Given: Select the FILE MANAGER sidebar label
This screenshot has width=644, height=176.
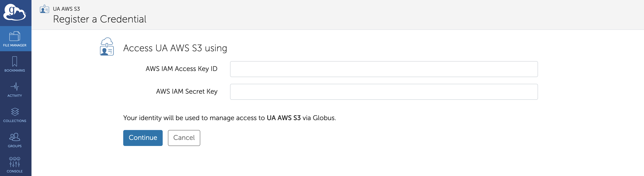Looking at the screenshot, I should [14, 45].
